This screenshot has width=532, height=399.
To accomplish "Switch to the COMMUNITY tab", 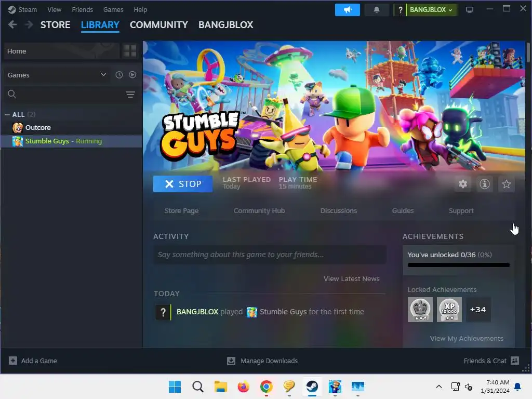I will 159,25.
